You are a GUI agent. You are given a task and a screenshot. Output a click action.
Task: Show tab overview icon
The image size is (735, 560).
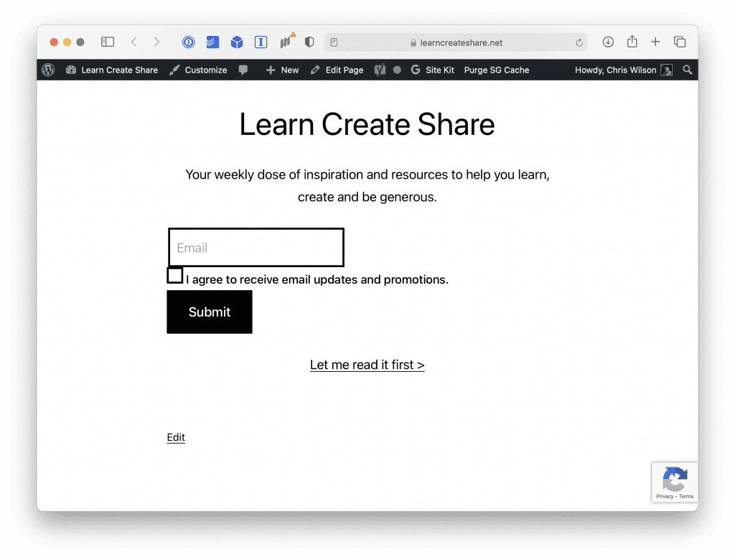pyautogui.click(x=680, y=42)
